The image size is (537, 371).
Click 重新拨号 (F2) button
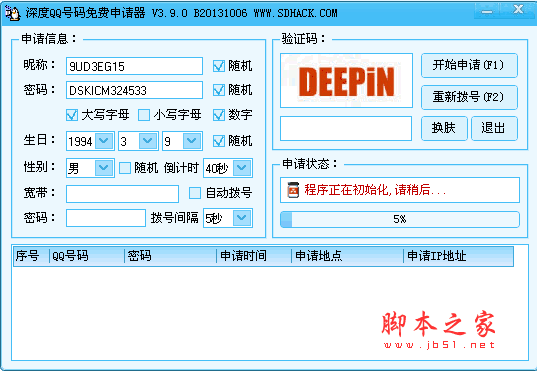pos(469,97)
